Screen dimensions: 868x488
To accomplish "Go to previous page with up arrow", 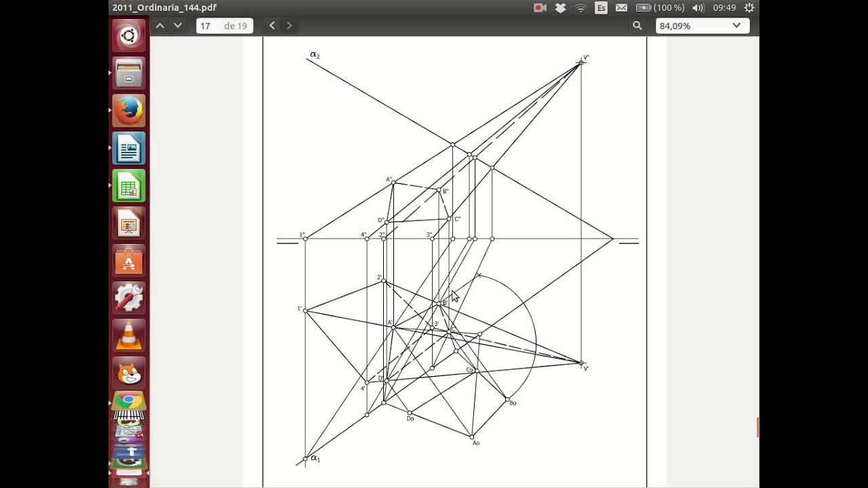I will (x=160, y=26).
